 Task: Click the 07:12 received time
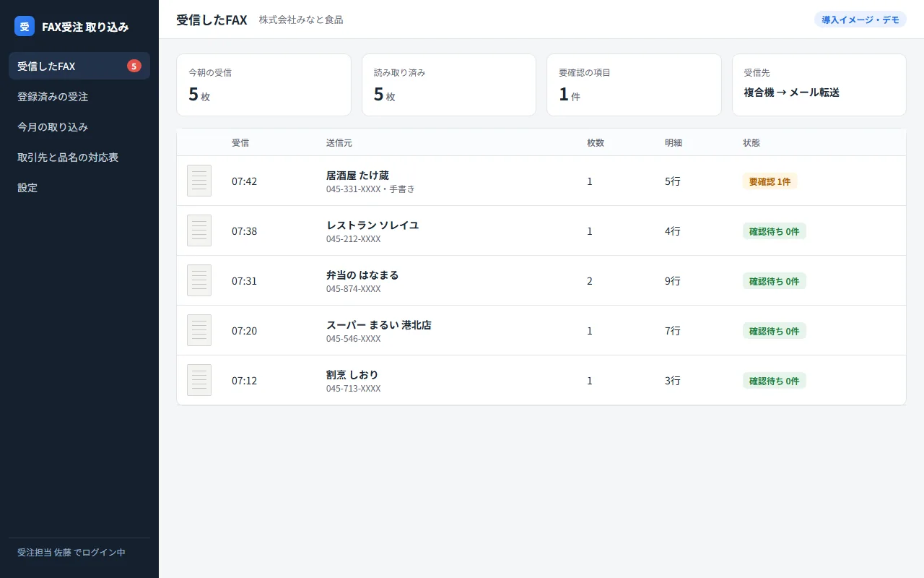pos(244,381)
